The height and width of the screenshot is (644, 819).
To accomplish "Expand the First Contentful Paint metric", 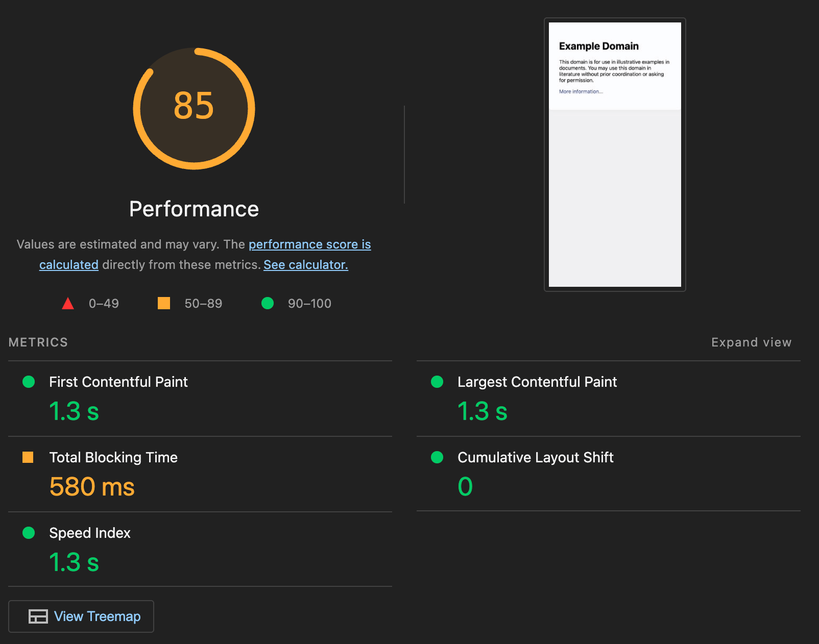I will tap(118, 382).
